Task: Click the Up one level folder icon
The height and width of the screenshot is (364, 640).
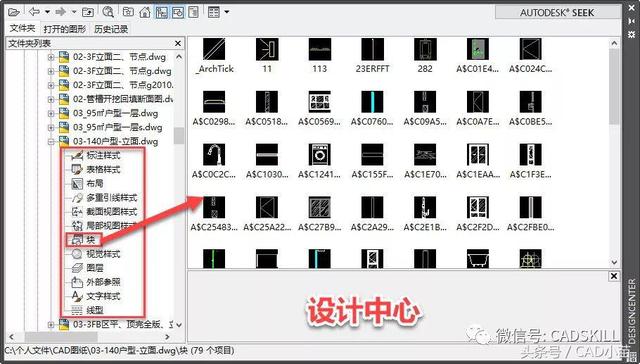Action: pos(88,12)
